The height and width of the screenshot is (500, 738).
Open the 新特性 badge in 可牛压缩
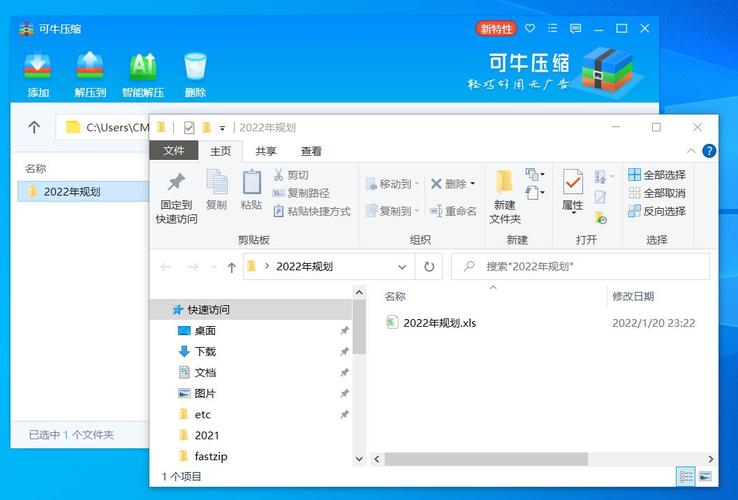(x=496, y=29)
